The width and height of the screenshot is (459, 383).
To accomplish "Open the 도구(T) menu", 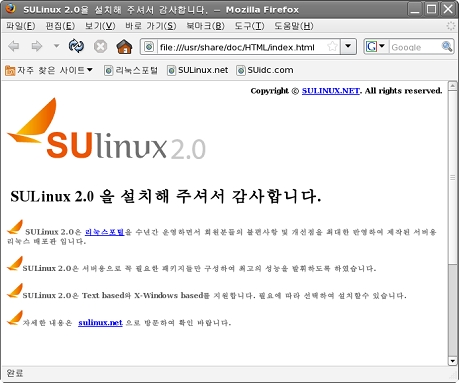I will coord(249,26).
